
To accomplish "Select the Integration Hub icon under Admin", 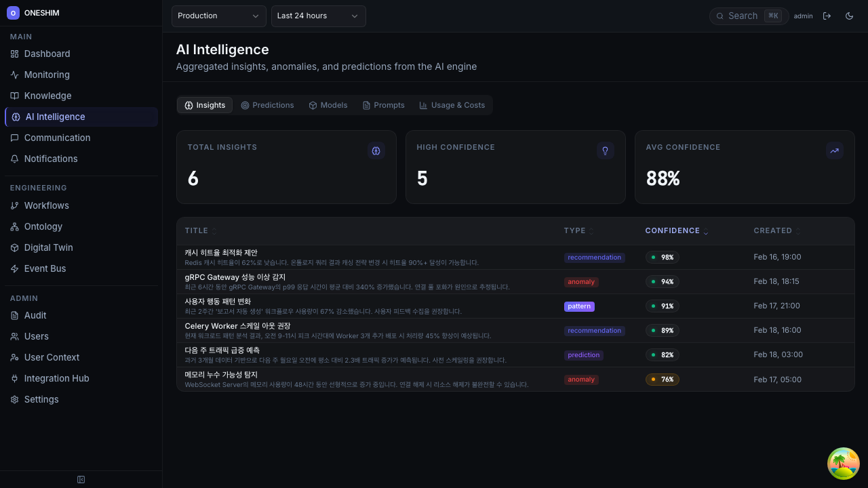I will (x=14, y=378).
